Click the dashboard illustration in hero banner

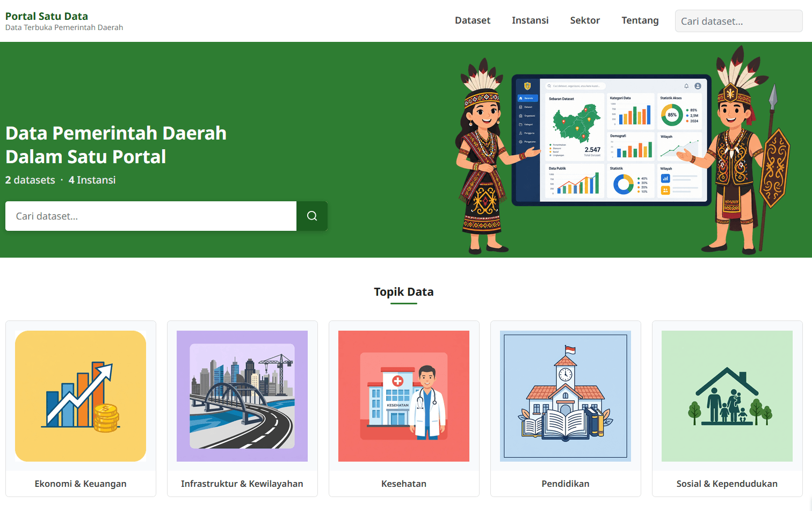click(x=623, y=149)
